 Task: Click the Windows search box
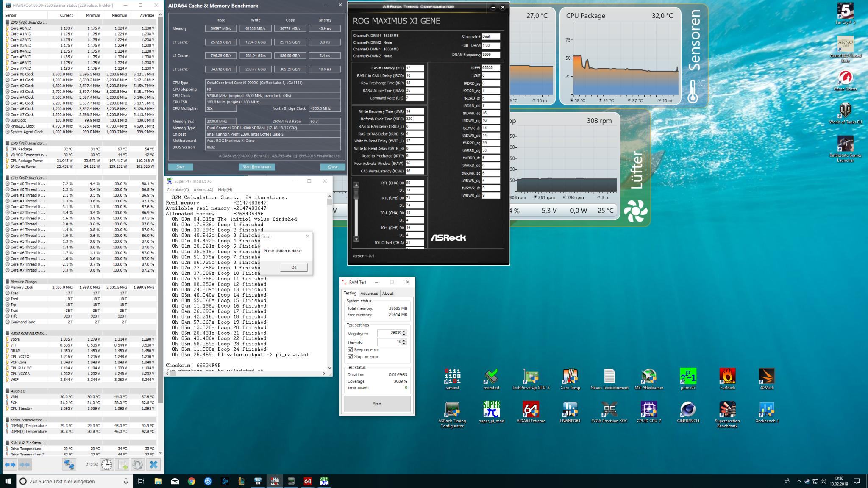pos(75,481)
